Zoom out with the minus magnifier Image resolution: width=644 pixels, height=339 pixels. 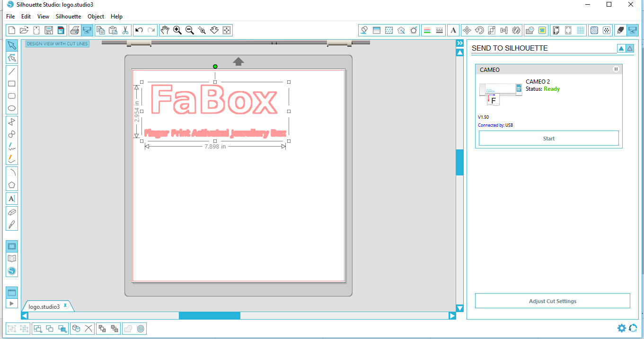tap(190, 30)
